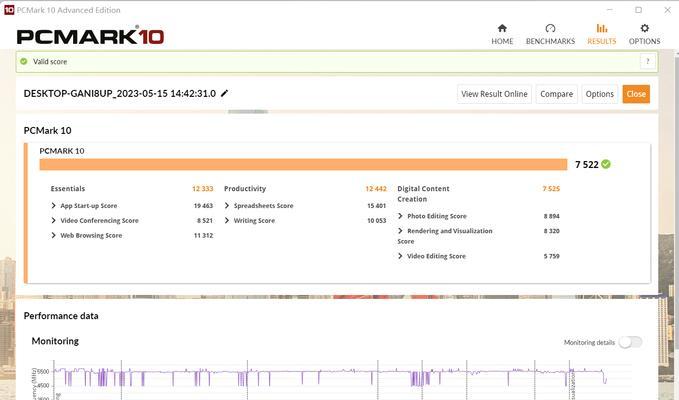Open result Options button
This screenshot has height=400, width=679.
[x=599, y=94]
